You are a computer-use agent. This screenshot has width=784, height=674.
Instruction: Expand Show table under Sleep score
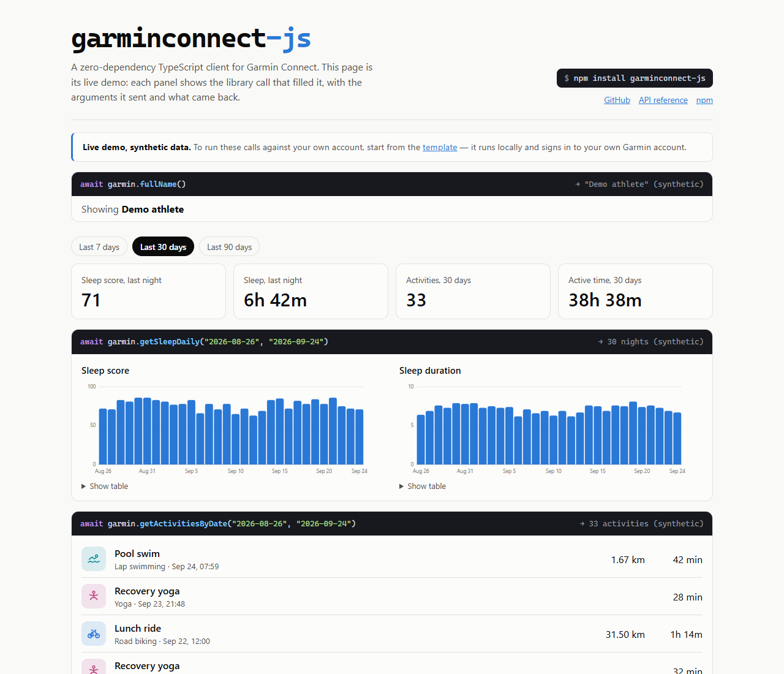tap(105, 486)
